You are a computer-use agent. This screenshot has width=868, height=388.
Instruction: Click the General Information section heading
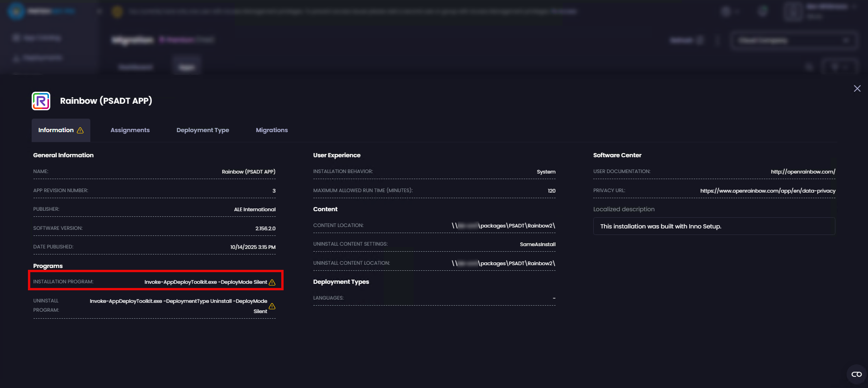pyautogui.click(x=63, y=155)
